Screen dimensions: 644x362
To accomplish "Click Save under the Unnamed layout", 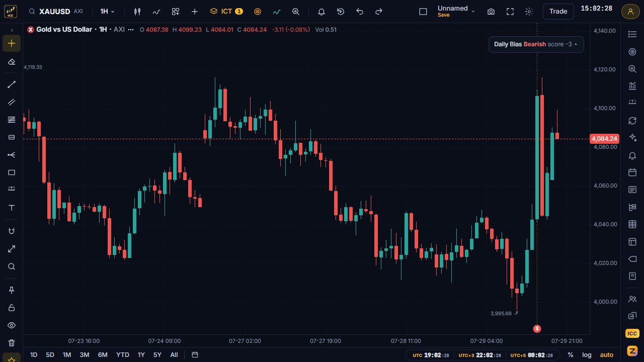I will pyautogui.click(x=443, y=16).
